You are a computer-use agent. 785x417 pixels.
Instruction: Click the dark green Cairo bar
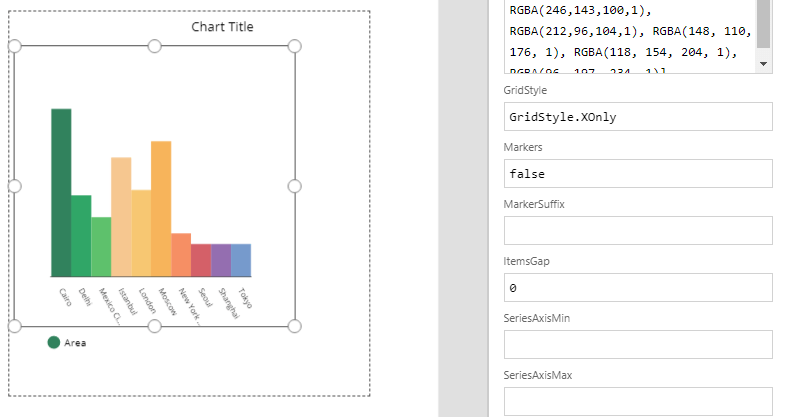click(61, 193)
